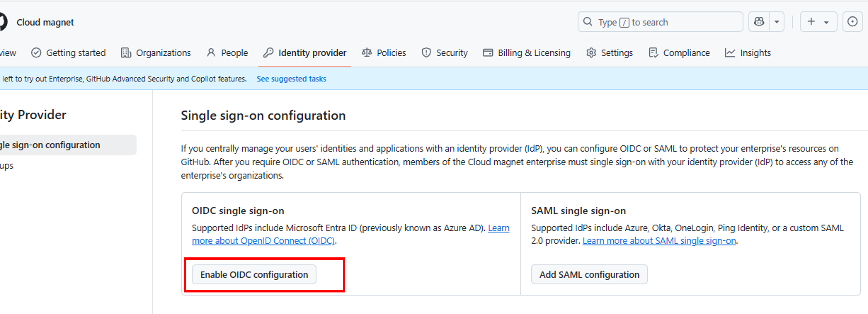Click the SAML single sign-on heading

click(x=578, y=211)
